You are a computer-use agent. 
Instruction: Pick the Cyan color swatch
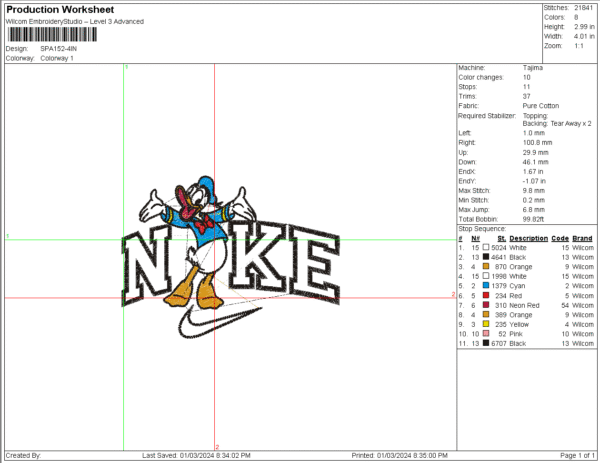486,285
